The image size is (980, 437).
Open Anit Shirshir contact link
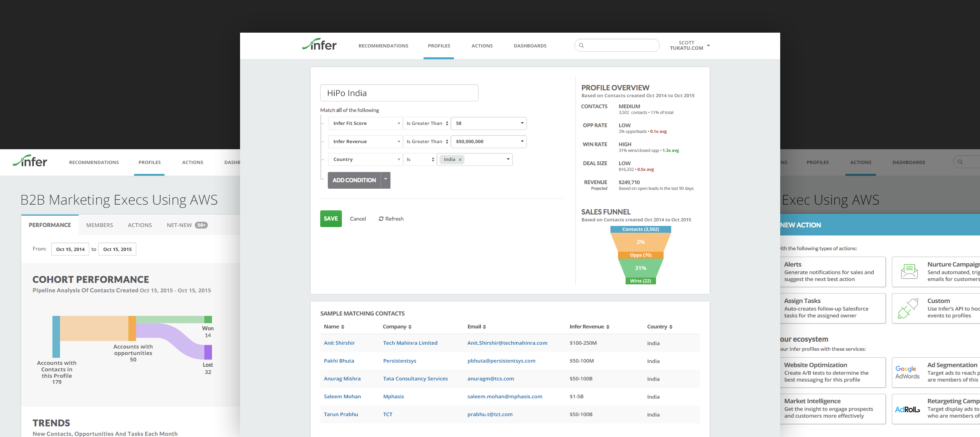339,343
